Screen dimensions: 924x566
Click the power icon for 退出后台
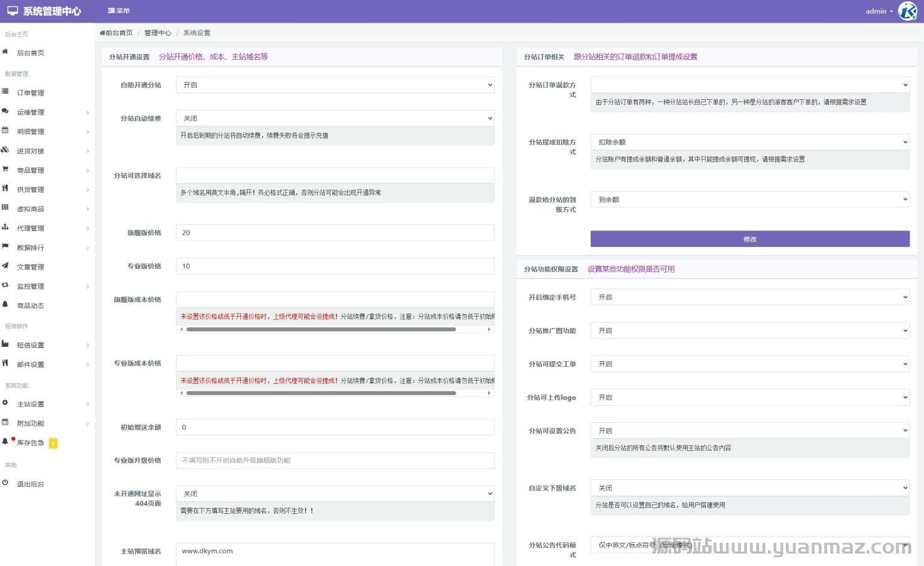(x=5, y=483)
